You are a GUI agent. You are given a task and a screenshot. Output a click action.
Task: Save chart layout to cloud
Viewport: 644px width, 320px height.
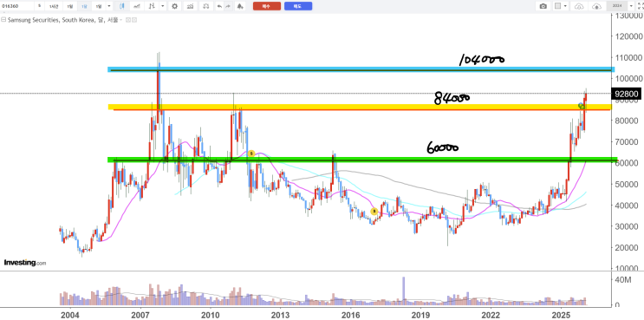(x=597, y=6)
